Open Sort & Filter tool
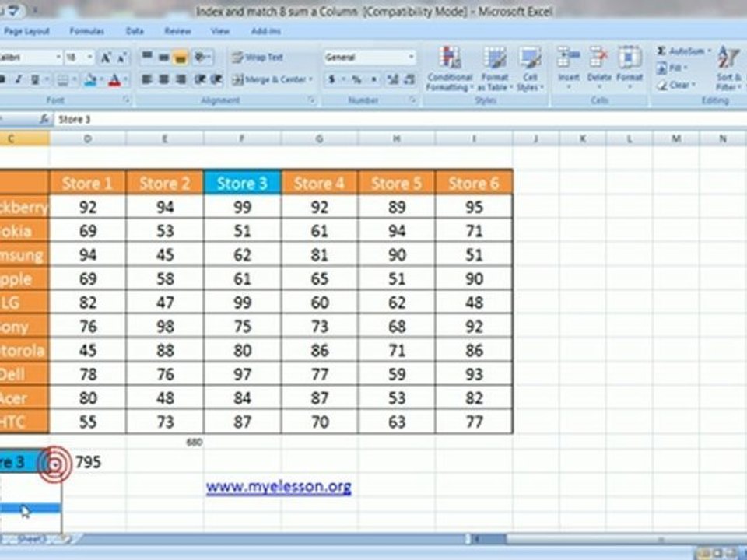 tap(728, 68)
